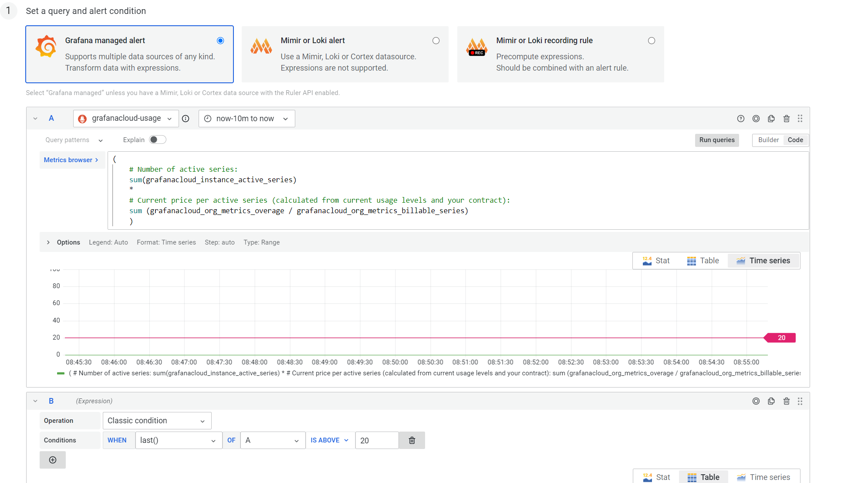
Task: Select Mimir or Loki alert radio option
Action: coord(436,41)
